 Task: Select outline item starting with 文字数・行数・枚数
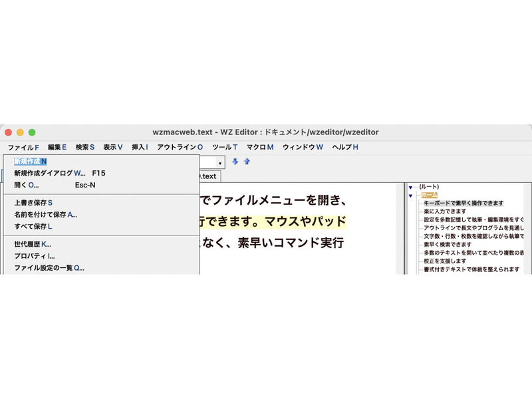tap(473, 236)
